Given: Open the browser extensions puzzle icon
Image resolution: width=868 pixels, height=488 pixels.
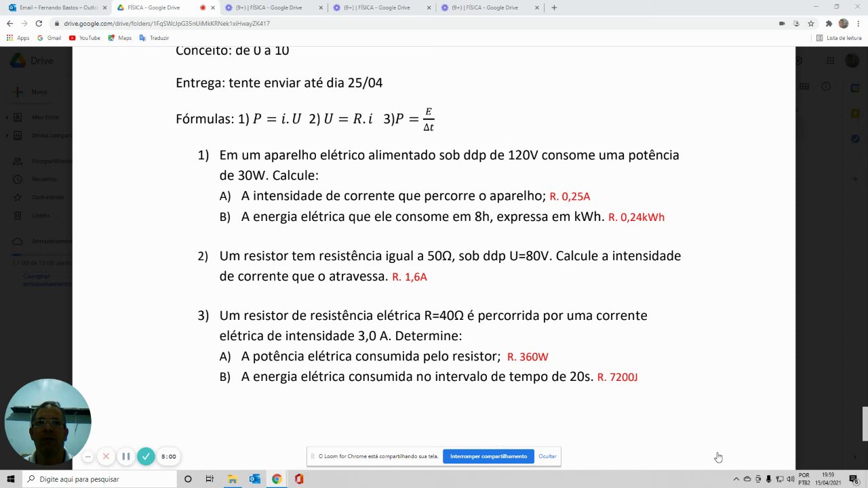Looking at the screenshot, I should point(829,23).
